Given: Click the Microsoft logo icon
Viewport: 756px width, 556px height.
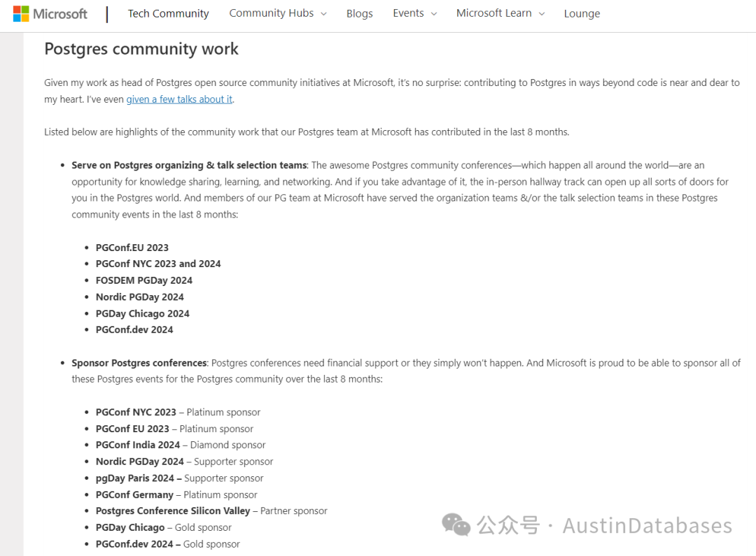Looking at the screenshot, I should coord(21,13).
